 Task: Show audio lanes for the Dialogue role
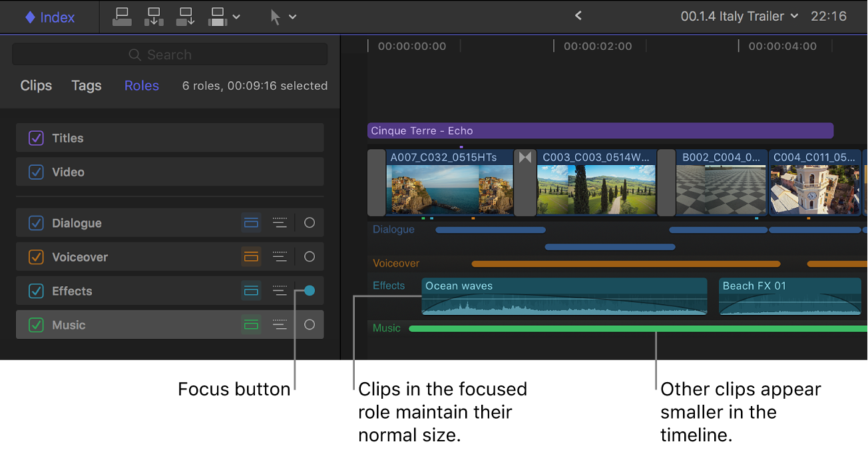[251, 222]
